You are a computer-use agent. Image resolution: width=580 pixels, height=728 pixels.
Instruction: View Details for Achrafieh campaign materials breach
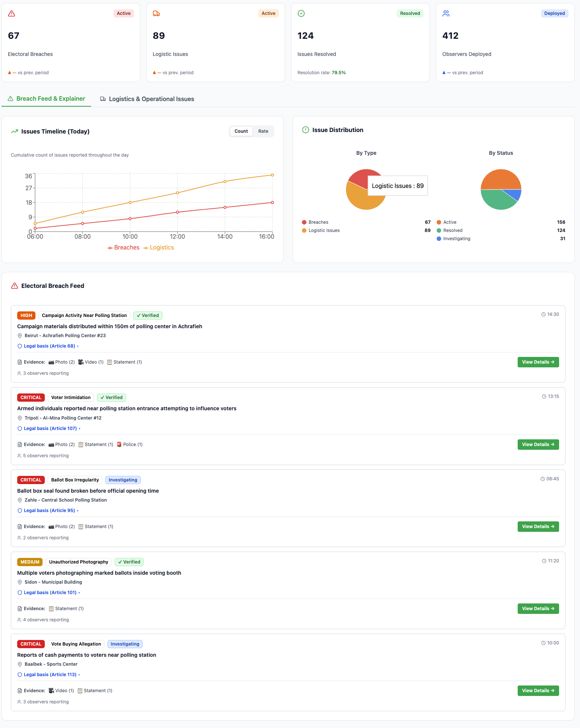click(538, 362)
